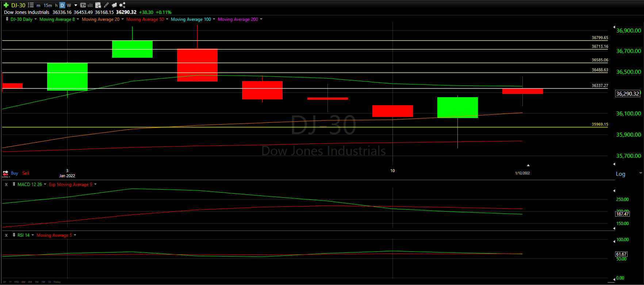Image resolution: width=644 pixels, height=285 pixels.
Task: Select the Weekly 'W' interval
Action: point(69,5)
